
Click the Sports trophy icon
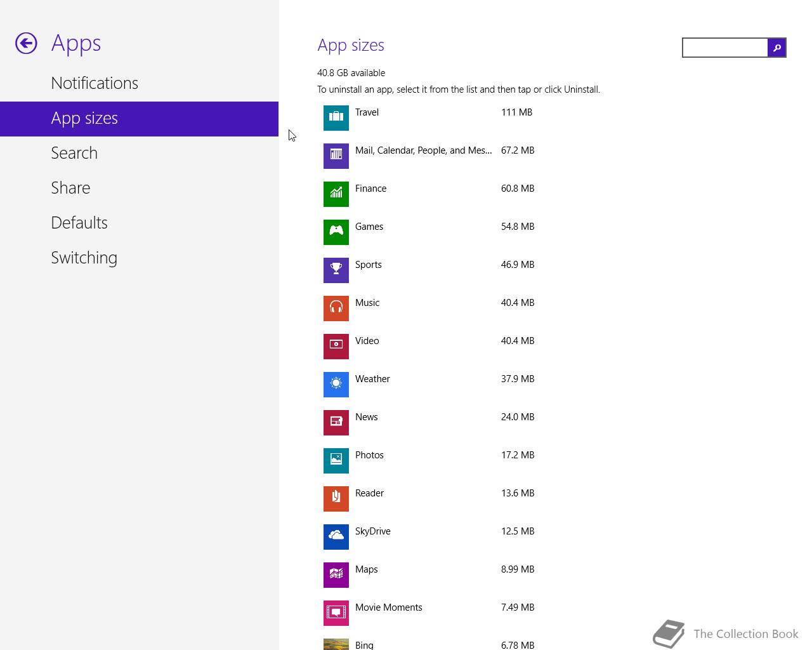(x=336, y=270)
